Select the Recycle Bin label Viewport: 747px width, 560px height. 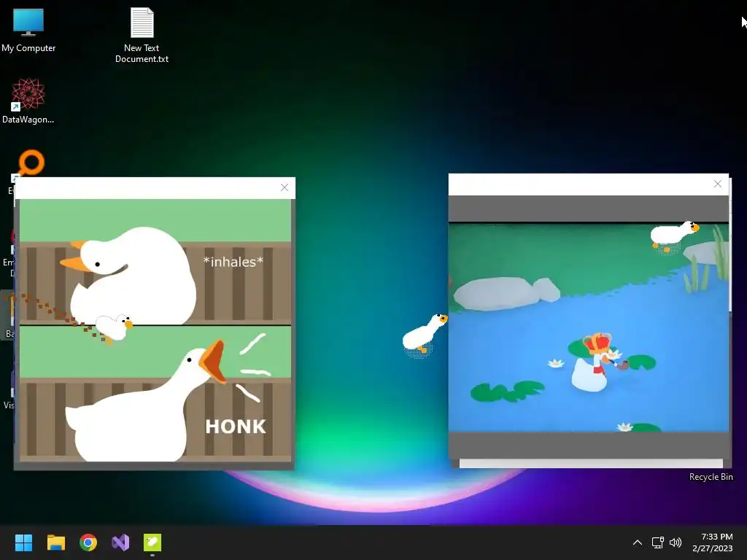[711, 477]
